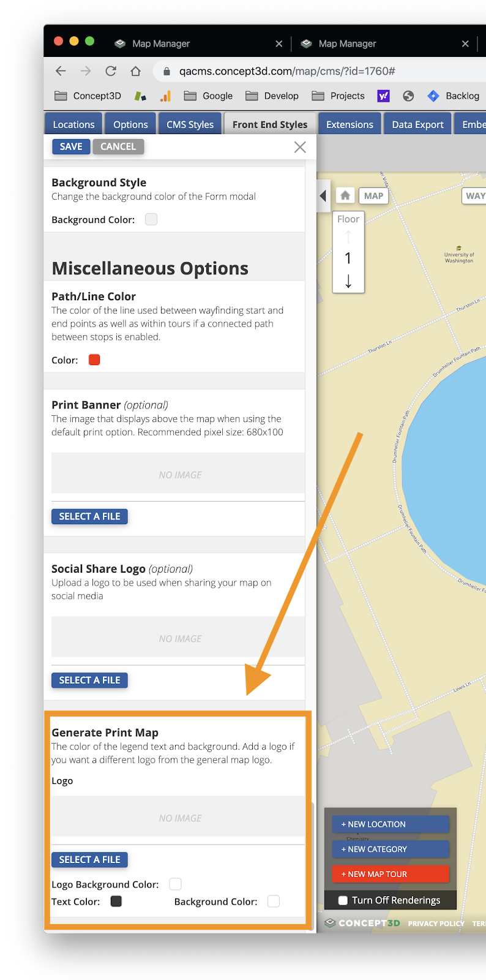Select a file for Print Banner

pyautogui.click(x=89, y=516)
